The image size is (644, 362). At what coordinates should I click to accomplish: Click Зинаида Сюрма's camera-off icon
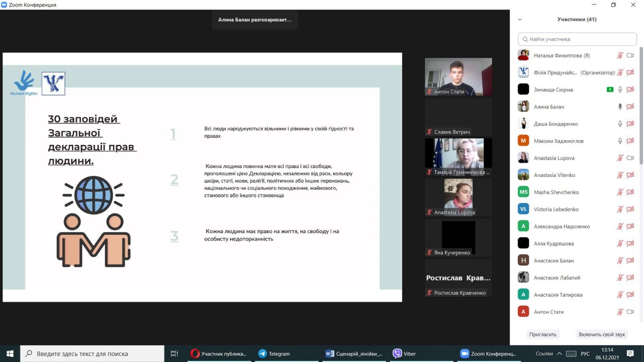[630, 90]
